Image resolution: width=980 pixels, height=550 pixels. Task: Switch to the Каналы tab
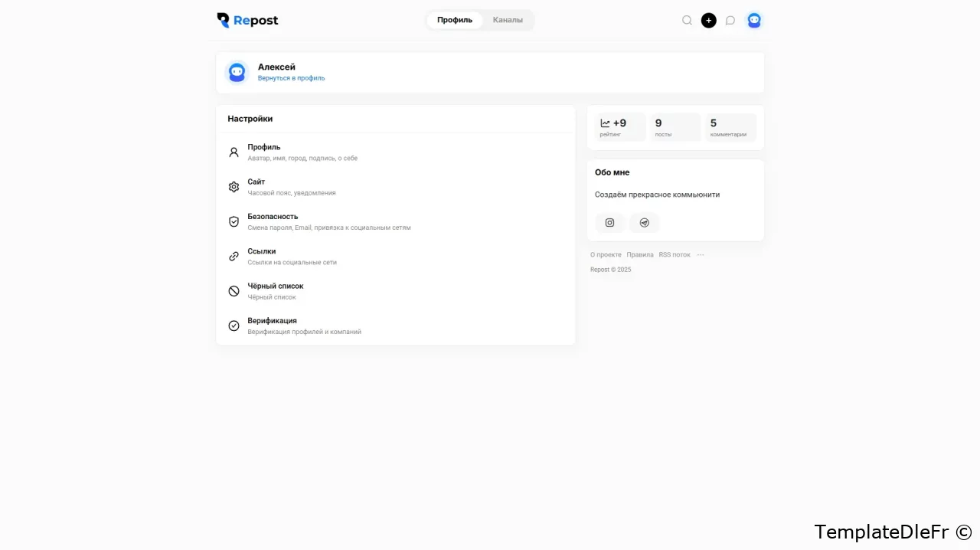tap(508, 20)
